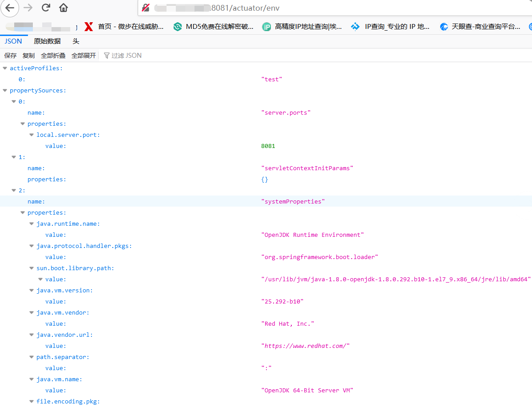The height and width of the screenshot is (407, 532).
Task: Collapse the activeProfiles node
Action: [x=5, y=68]
